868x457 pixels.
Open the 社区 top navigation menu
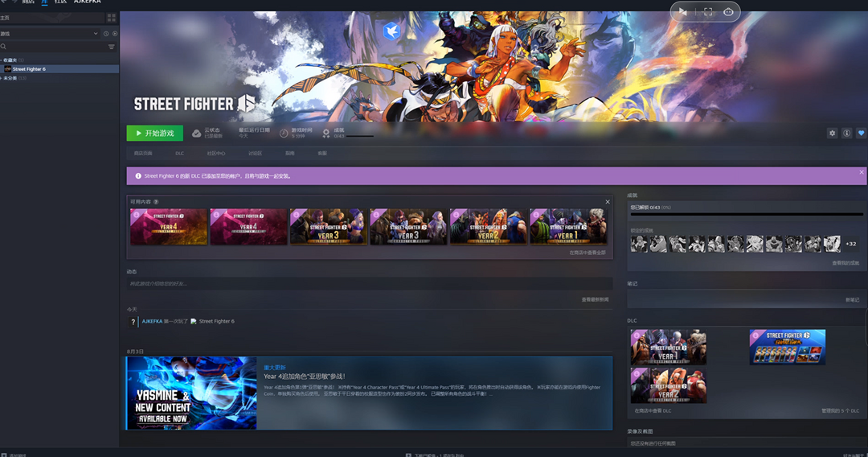(x=60, y=2)
